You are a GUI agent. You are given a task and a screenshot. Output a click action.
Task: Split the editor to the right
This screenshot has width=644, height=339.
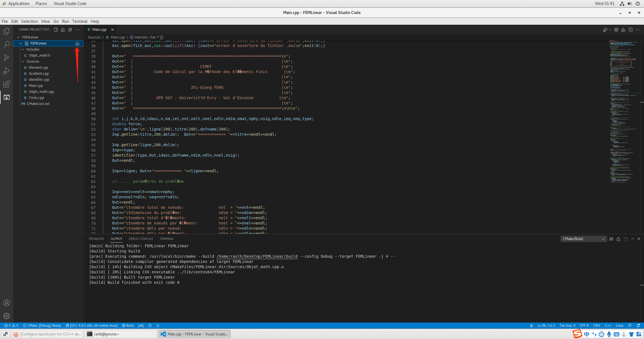pyautogui.click(x=631, y=30)
